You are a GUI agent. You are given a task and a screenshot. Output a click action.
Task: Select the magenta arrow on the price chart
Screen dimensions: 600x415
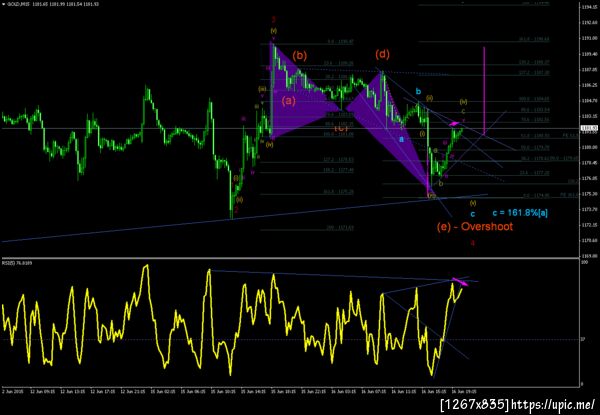click(x=453, y=124)
